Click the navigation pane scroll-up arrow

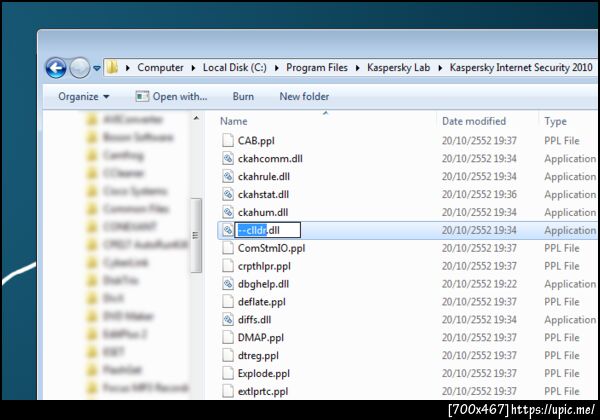click(196, 118)
